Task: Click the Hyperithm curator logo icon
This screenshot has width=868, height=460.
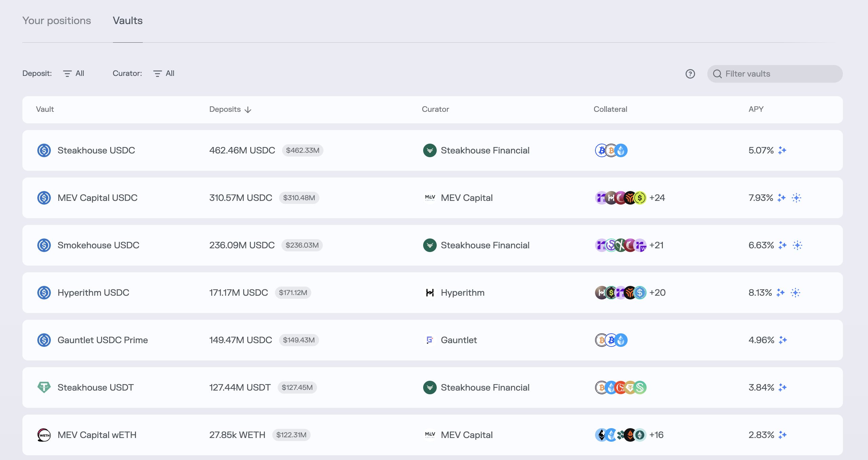Action: pyautogui.click(x=430, y=293)
